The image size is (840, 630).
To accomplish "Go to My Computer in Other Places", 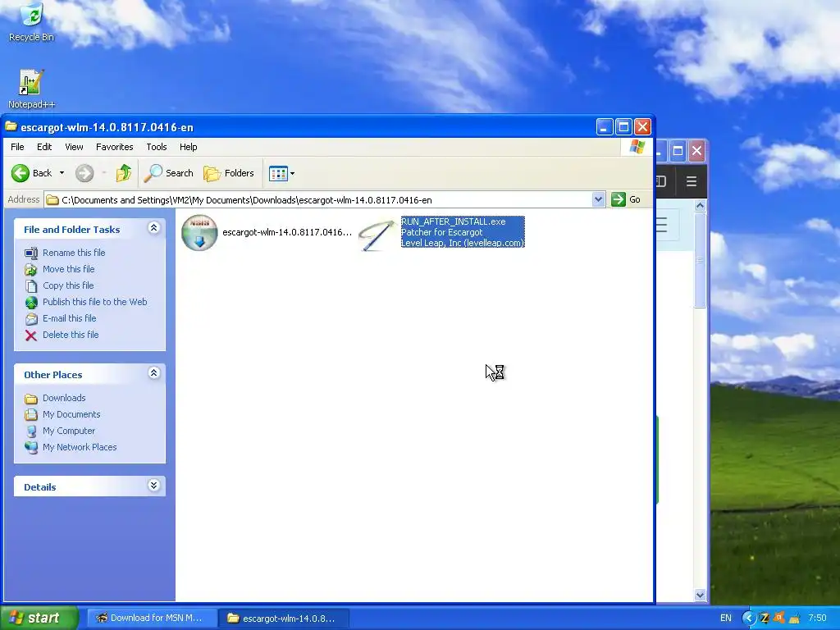I will pos(69,431).
